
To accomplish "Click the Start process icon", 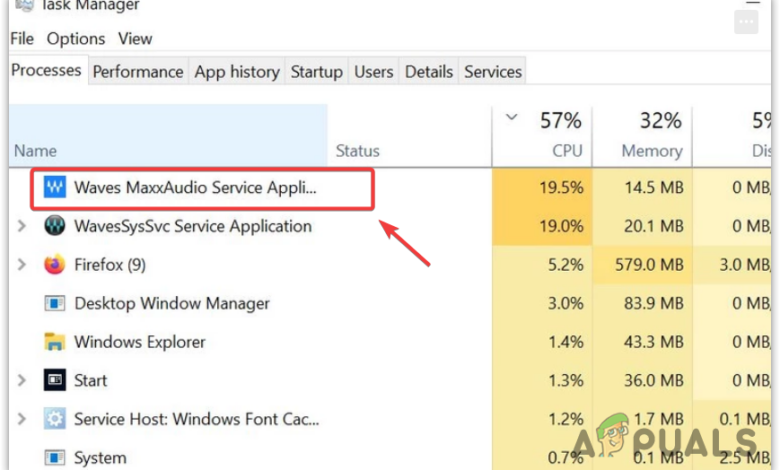I will [x=54, y=380].
